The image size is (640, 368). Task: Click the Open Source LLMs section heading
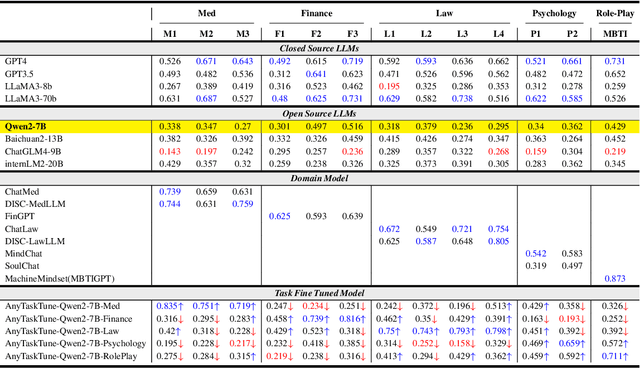pos(319,113)
